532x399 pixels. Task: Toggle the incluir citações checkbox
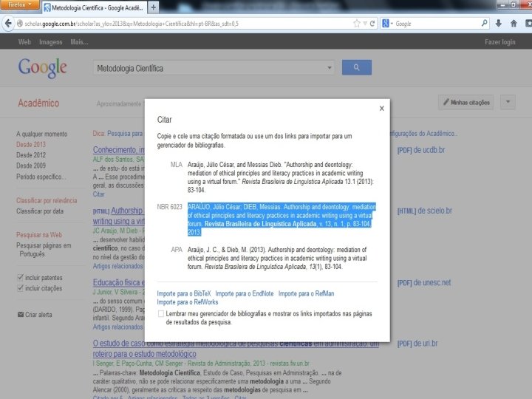point(20,288)
